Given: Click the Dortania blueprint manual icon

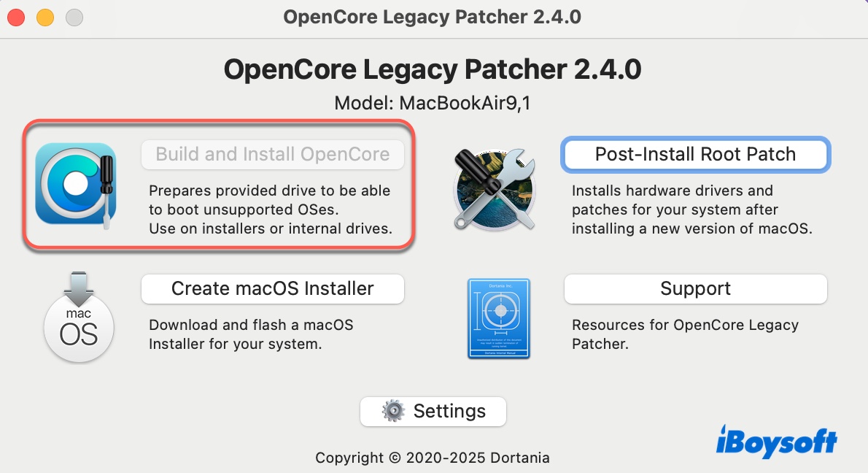Looking at the screenshot, I should 499,318.
